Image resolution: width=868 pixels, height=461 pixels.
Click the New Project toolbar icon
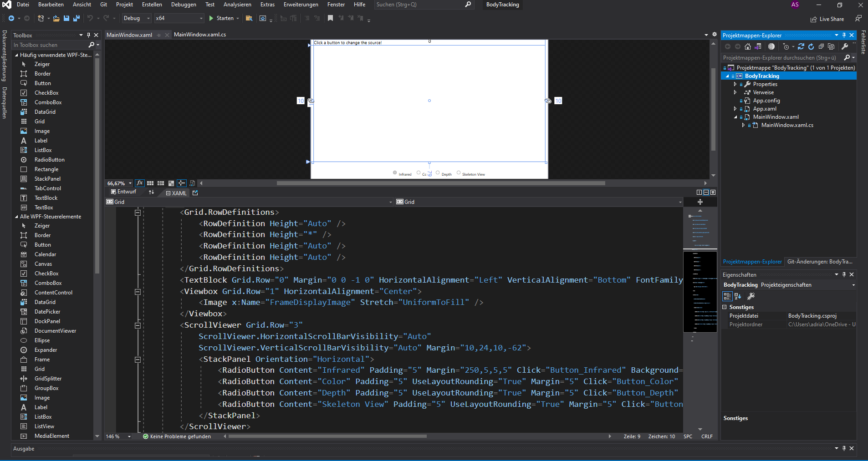coord(41,18)
